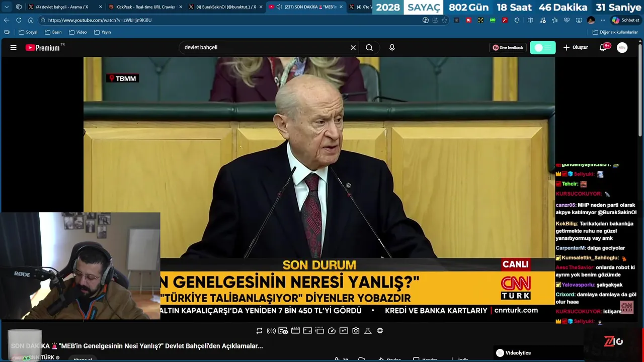Open the Oluştur create menu

tap(576, 48)
